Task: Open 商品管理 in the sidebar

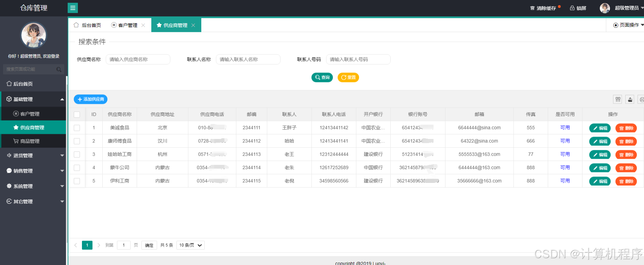Action: point(34,141)
